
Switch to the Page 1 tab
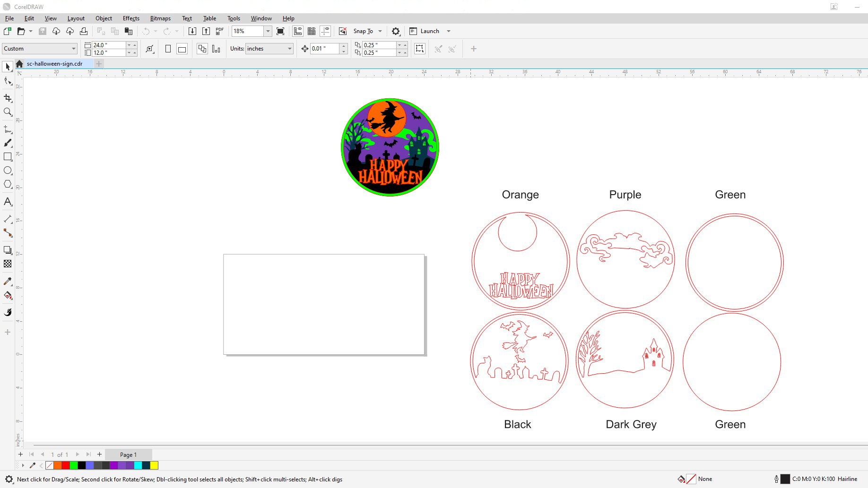click(128, 454)
